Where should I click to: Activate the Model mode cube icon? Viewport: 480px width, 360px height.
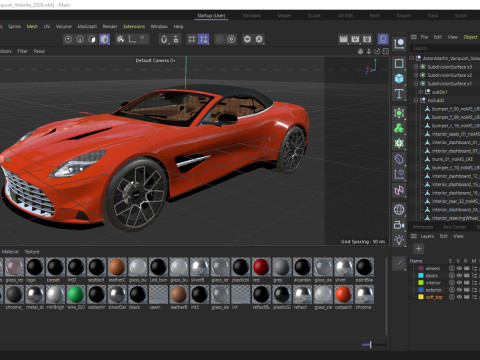coord(104,39)
